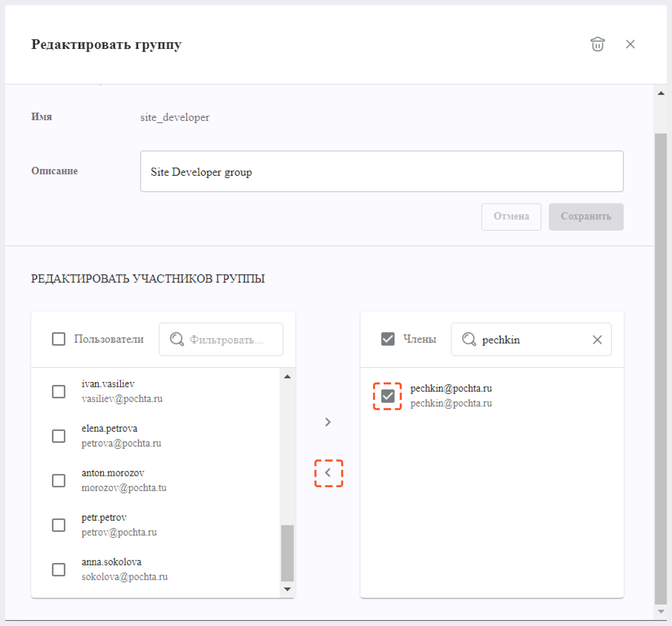
Task: Click the dialog scroll-down arrow
Action: (x=661, y=611)
